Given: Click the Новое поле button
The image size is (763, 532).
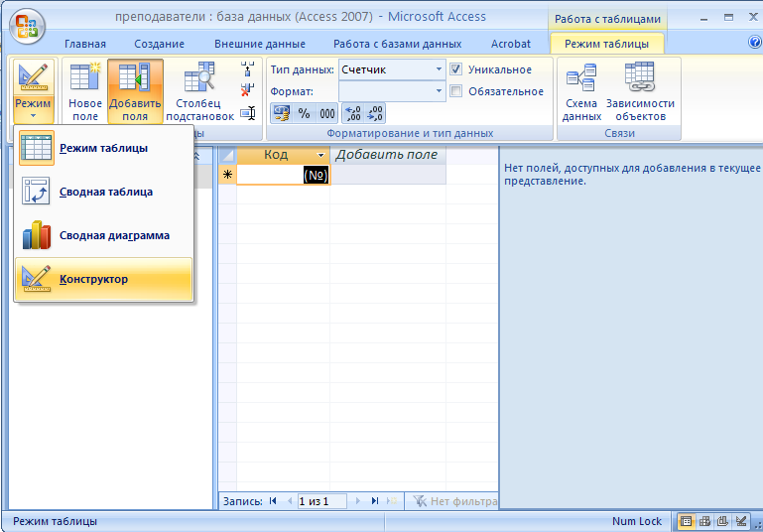Looking at the screenshot, I should pos(84,91).
